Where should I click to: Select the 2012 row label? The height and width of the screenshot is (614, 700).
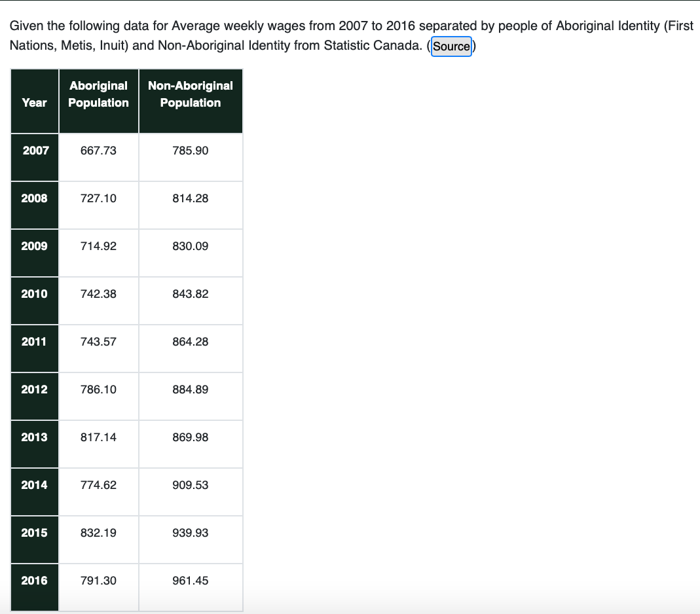33,389
